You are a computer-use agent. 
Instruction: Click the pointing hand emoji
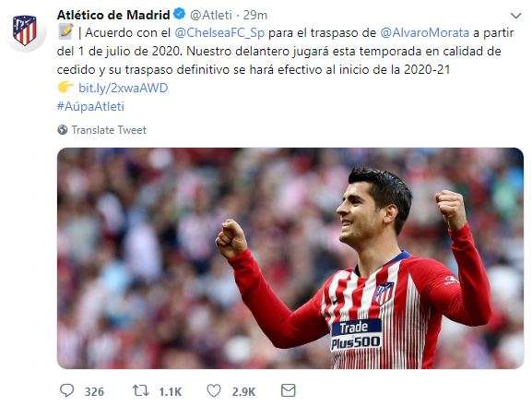[65, 88]
